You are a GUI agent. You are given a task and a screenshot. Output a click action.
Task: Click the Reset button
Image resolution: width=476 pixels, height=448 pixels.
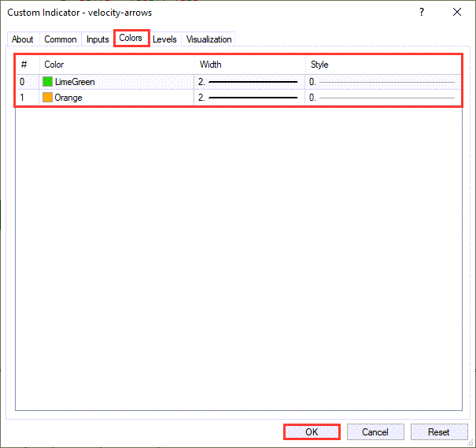coord(439,432)
